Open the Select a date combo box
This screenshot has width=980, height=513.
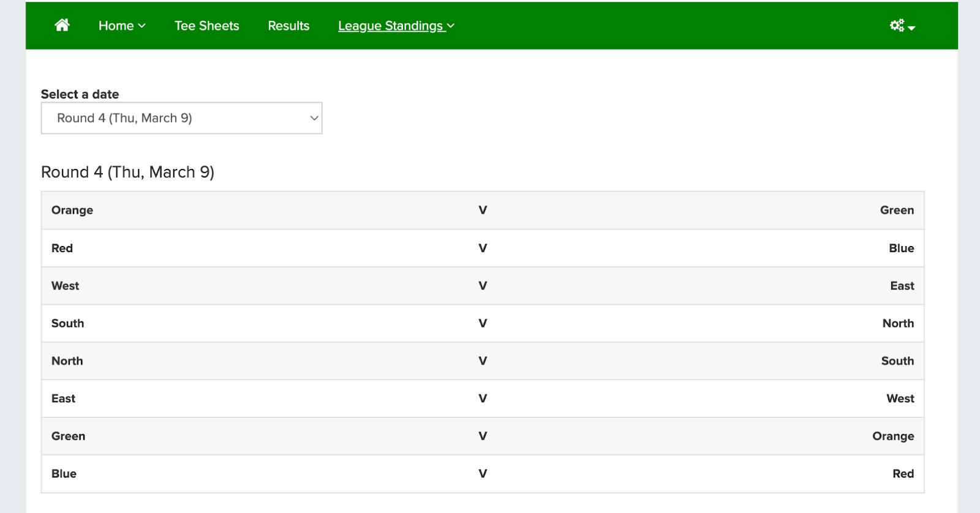[181, 118]
